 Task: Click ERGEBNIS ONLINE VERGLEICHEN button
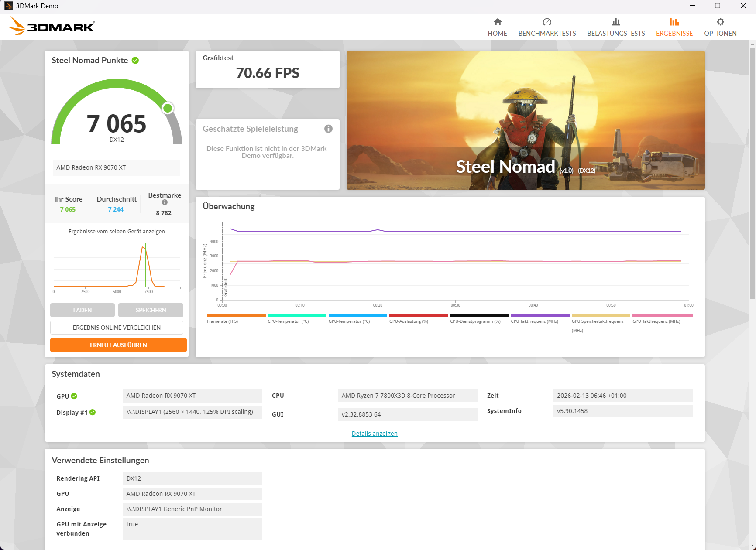click(x=117, y=328)
